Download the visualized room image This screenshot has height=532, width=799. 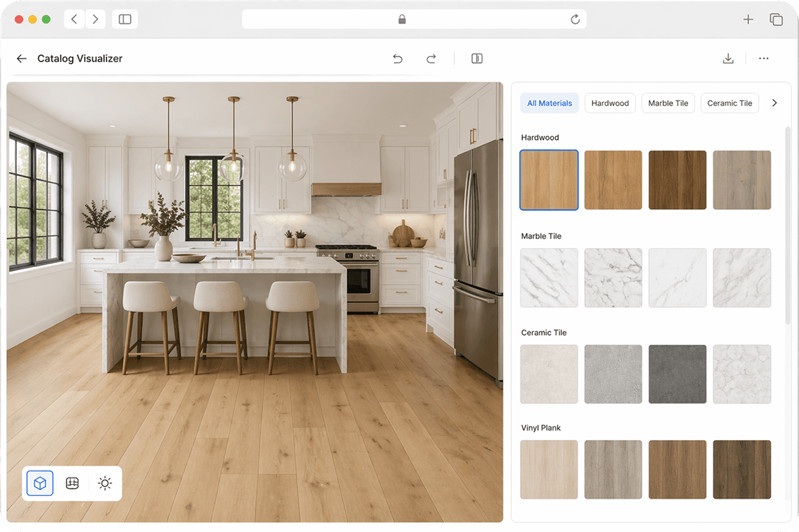click(728, 59)
